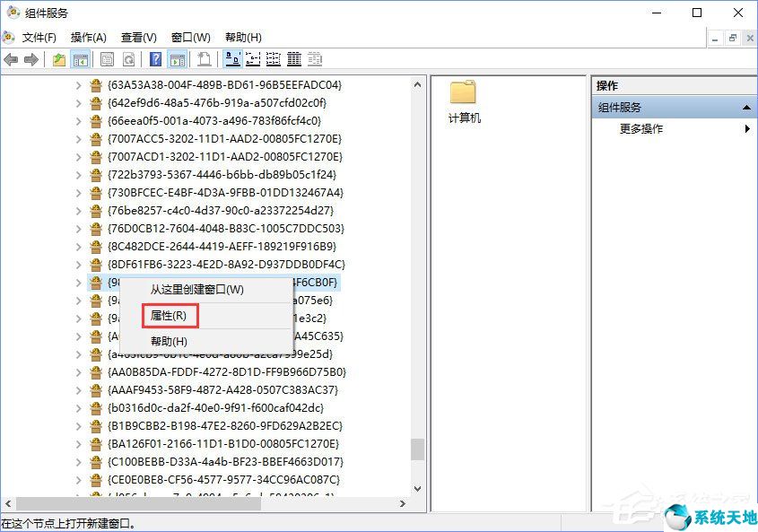Select 属性(R) in the context menu
The image size is (758, 532).
(x=170, y=316)
